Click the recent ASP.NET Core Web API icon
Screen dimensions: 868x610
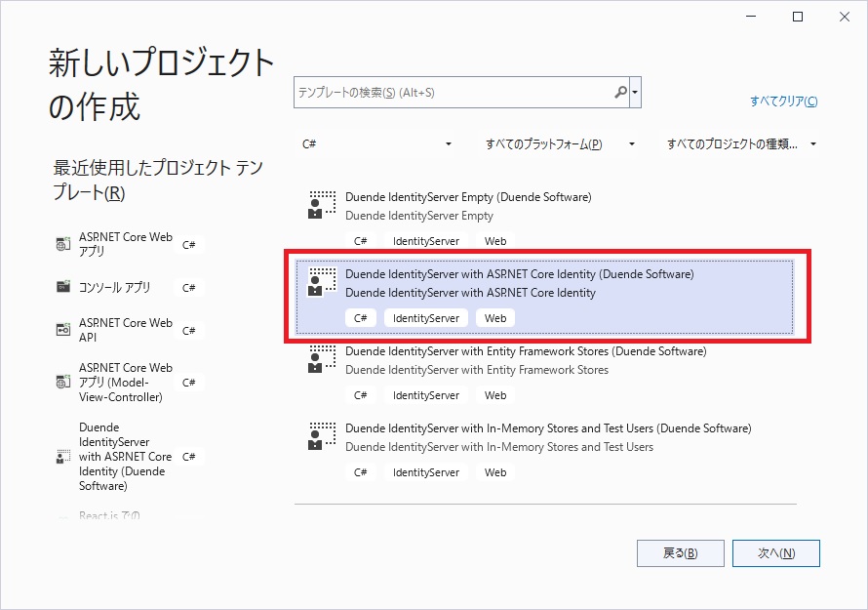tap(63, 330)
